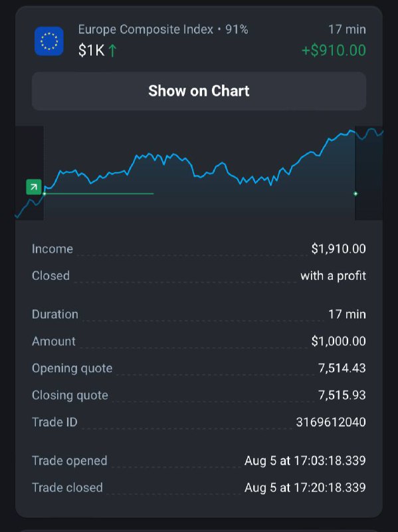Tap the Closed with a profit row
The image size is (398, 532).
[x=199, y=276]
